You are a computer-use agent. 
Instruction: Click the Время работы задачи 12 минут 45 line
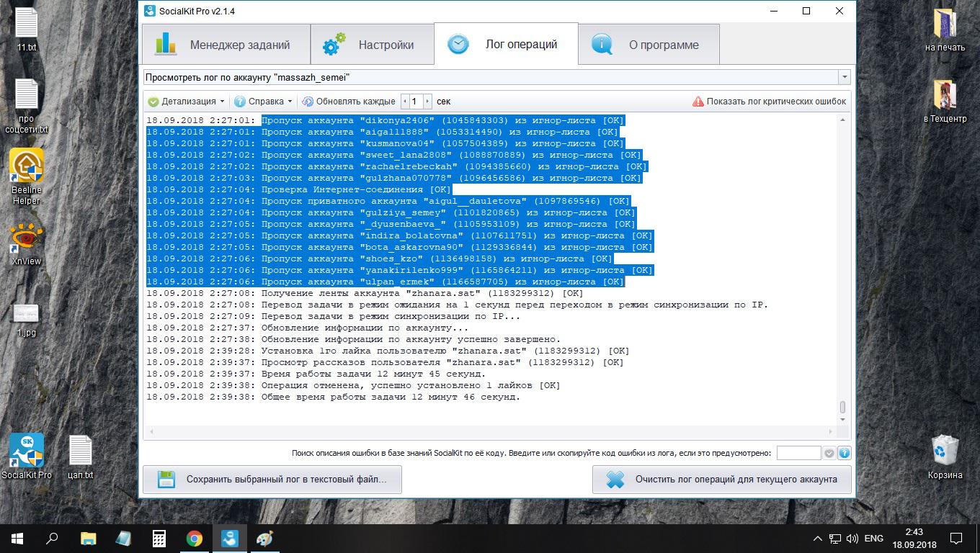pos(316,374)
